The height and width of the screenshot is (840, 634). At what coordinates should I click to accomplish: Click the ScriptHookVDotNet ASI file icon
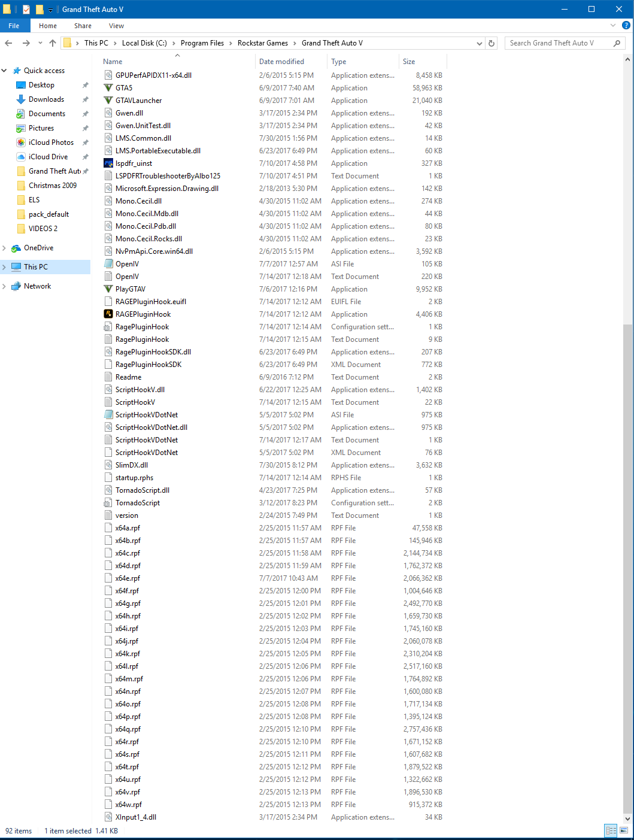[108, 415]
